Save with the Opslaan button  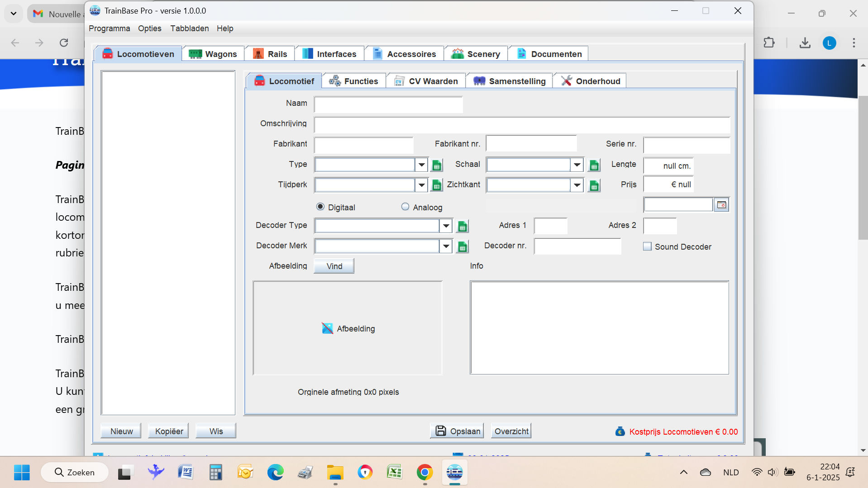point(457,431)
